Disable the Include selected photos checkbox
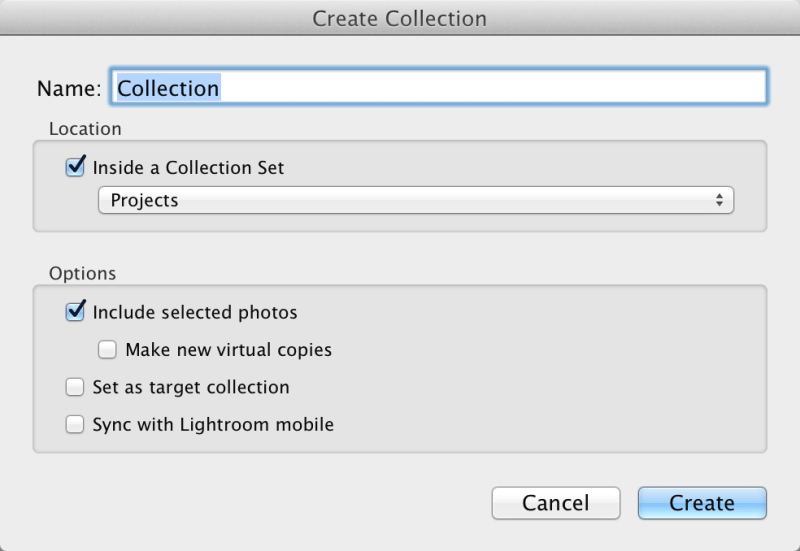 [x=75, y=312]
